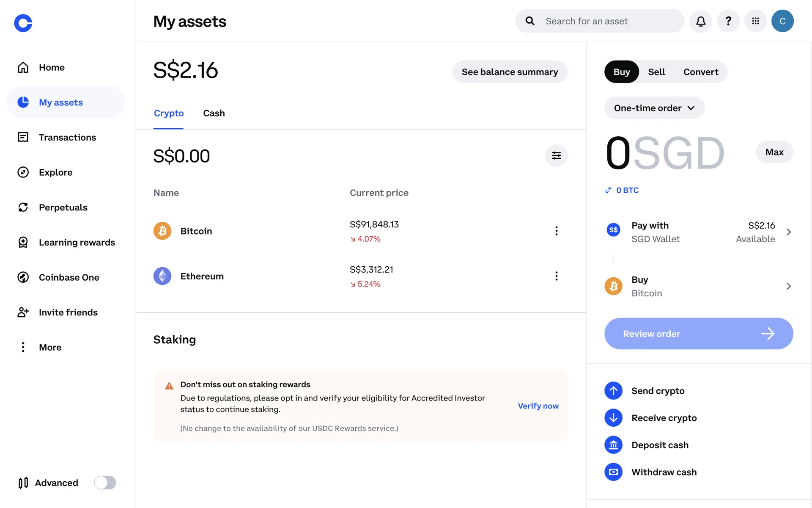812x508 pixels.
Task: Open Transactions in the sidebar
Action: (67, 138)
